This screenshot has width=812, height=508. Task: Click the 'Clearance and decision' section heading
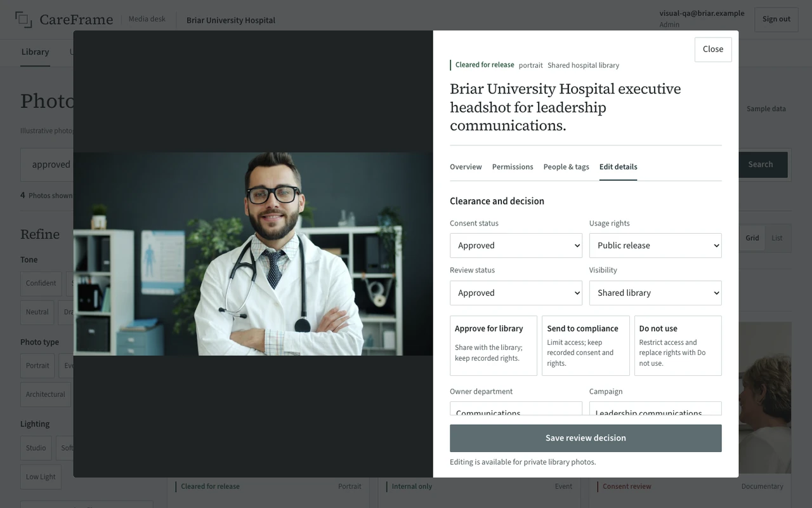pyautogui.click(x=497, y=201)
